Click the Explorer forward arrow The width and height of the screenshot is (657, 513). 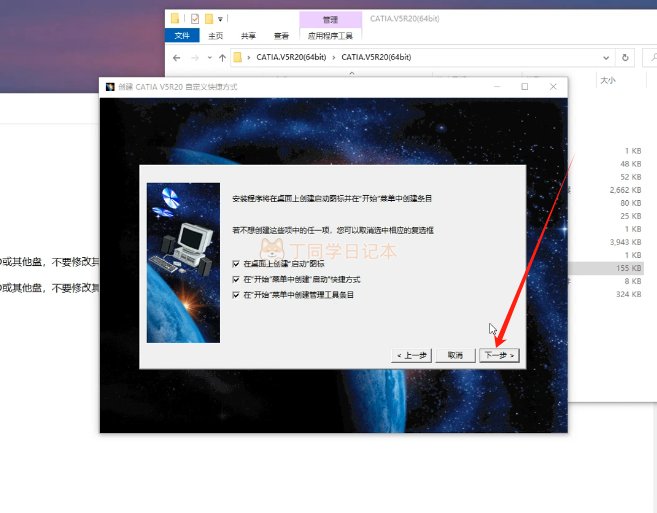pos(195,57)
